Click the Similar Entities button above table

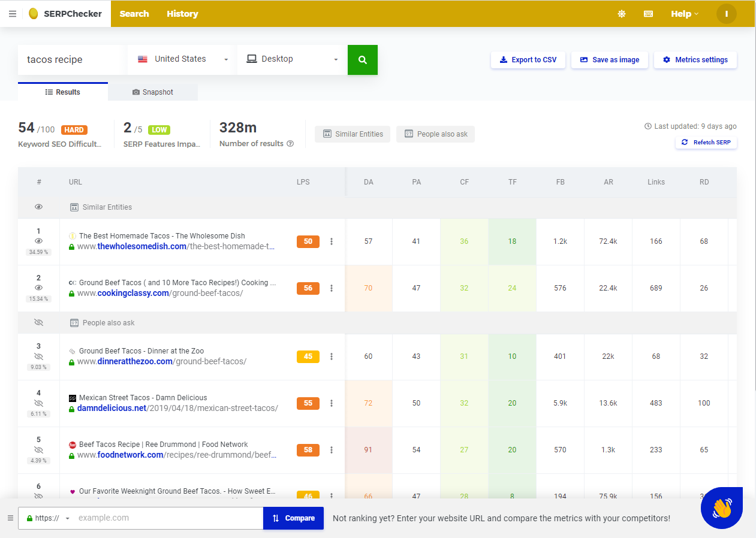[353, 134]
